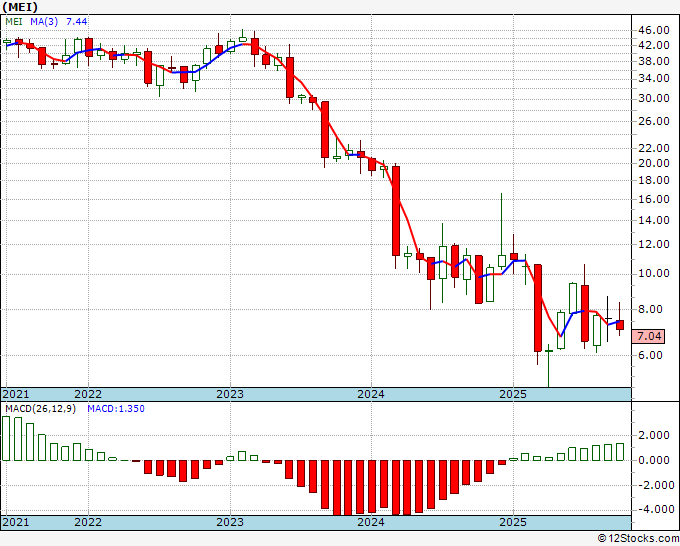This screenshot has width=680, height=546.
Task: Click 2021 on the price chart time axis
Action: pos(16,394)
